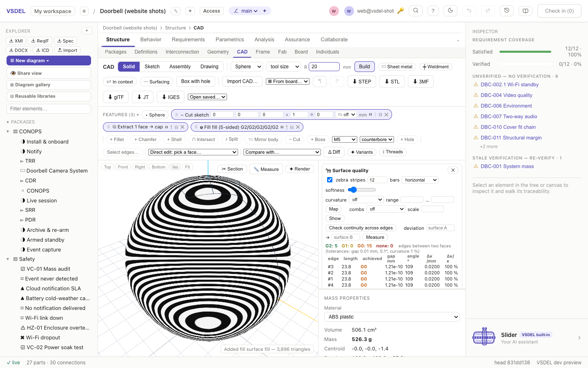588x368 pixels.
Task: Delete the Extract 1 face feature chip
Action: tap(183, 127)
